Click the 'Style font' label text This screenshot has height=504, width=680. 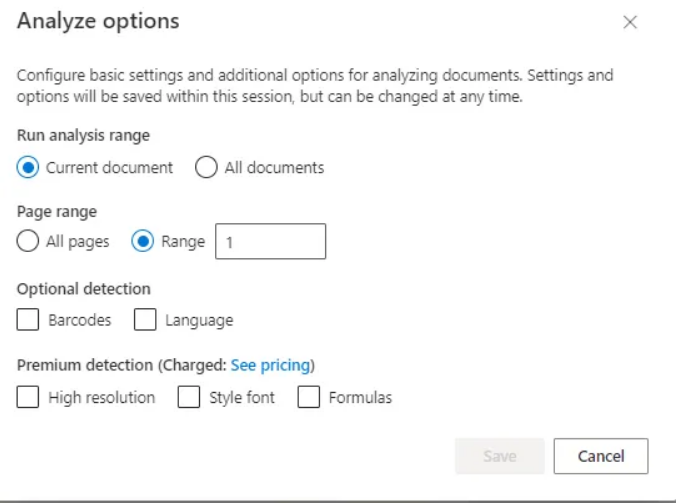[x=242, y=398]
